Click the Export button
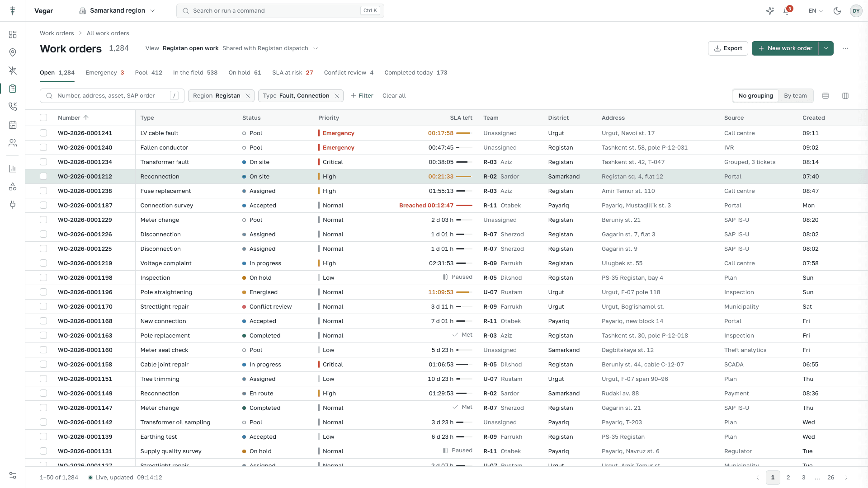 tap(728, 48)
